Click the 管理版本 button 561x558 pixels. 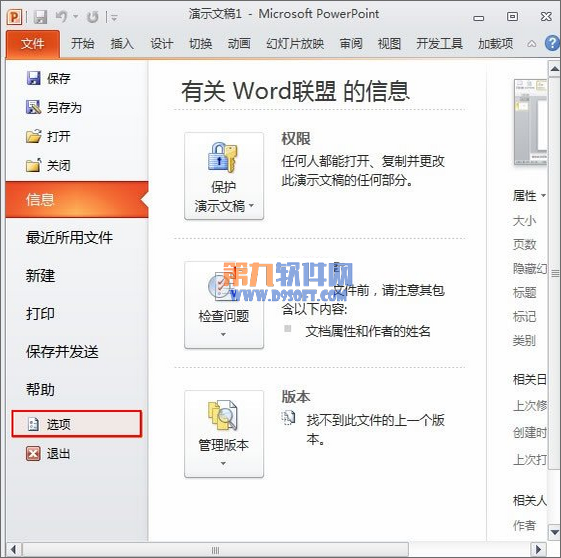[224, 434]
